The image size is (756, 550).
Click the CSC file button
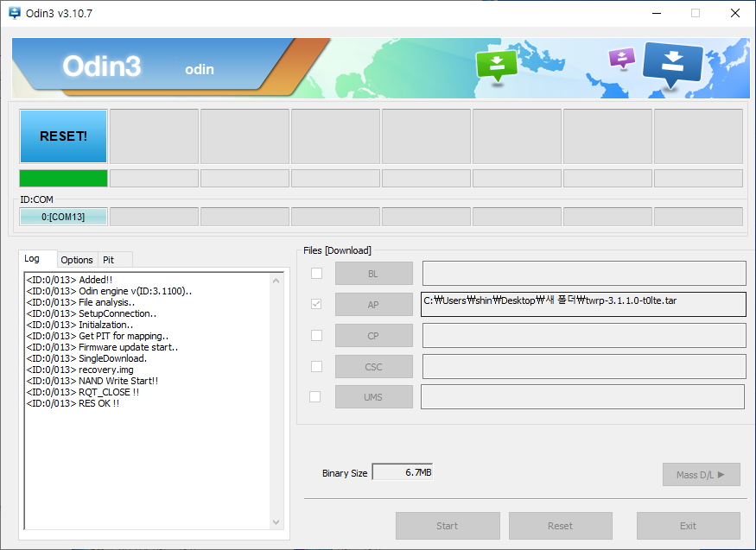(373, 366)
